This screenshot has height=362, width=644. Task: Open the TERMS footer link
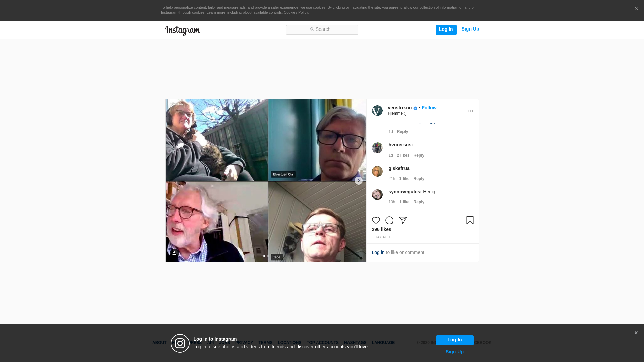coord(265,343)
